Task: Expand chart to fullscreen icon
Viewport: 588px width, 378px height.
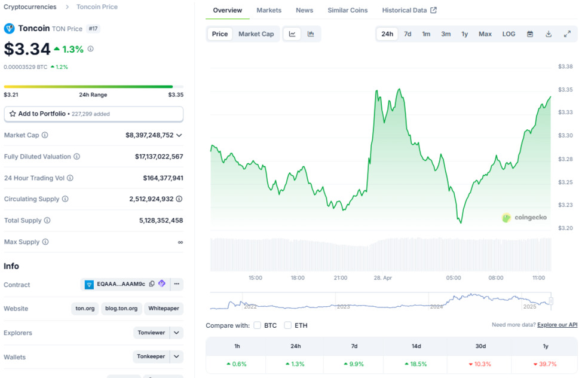Action: pyautogui.click(x=567, y=34)
